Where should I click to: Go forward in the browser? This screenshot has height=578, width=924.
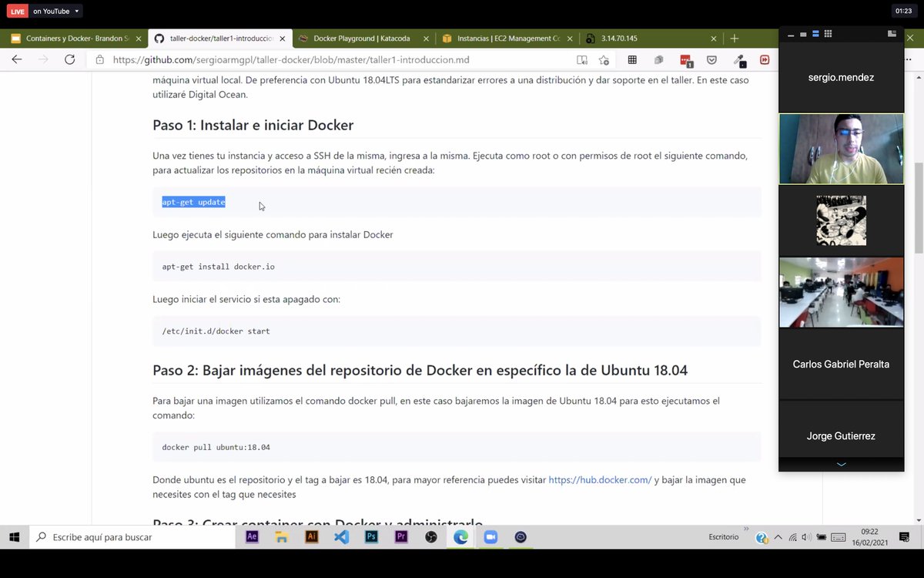pos(43,59)
